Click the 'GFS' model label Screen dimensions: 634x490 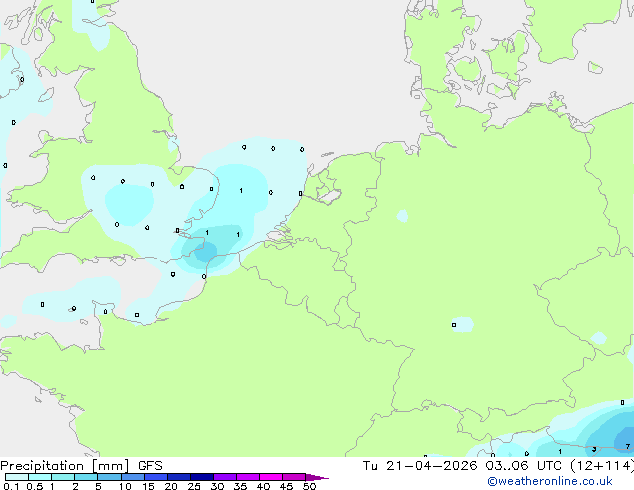pyautogui.click(x=150, y=466)
